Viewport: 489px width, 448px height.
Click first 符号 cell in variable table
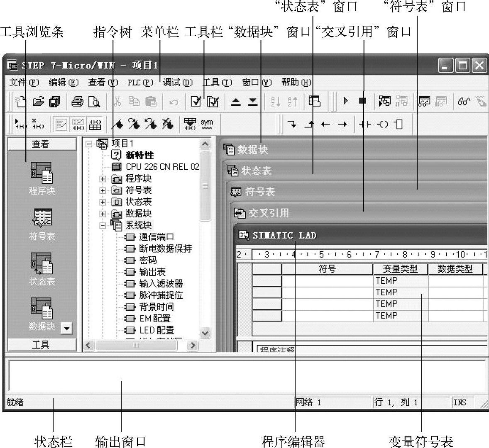(x=327, y=281)
